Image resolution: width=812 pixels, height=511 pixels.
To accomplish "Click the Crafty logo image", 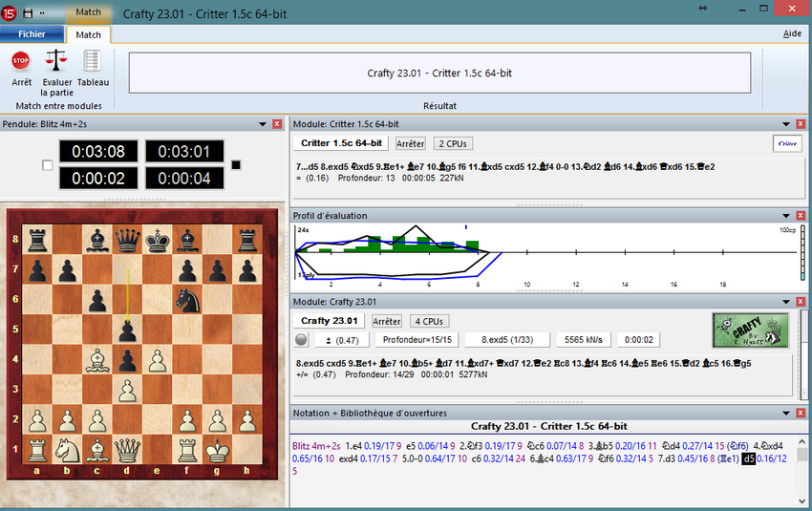I will point(750,330).
